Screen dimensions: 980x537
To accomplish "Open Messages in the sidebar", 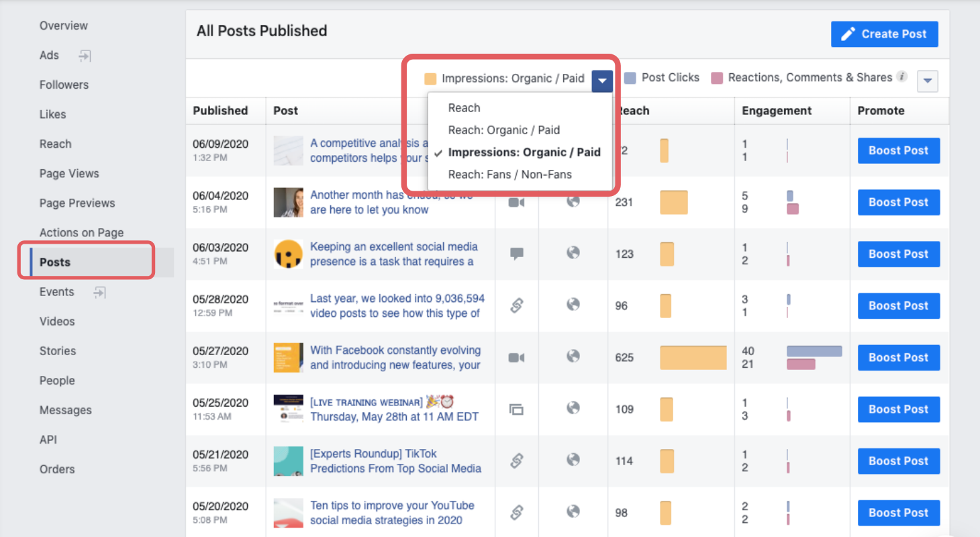I will (x=65, y=410).
